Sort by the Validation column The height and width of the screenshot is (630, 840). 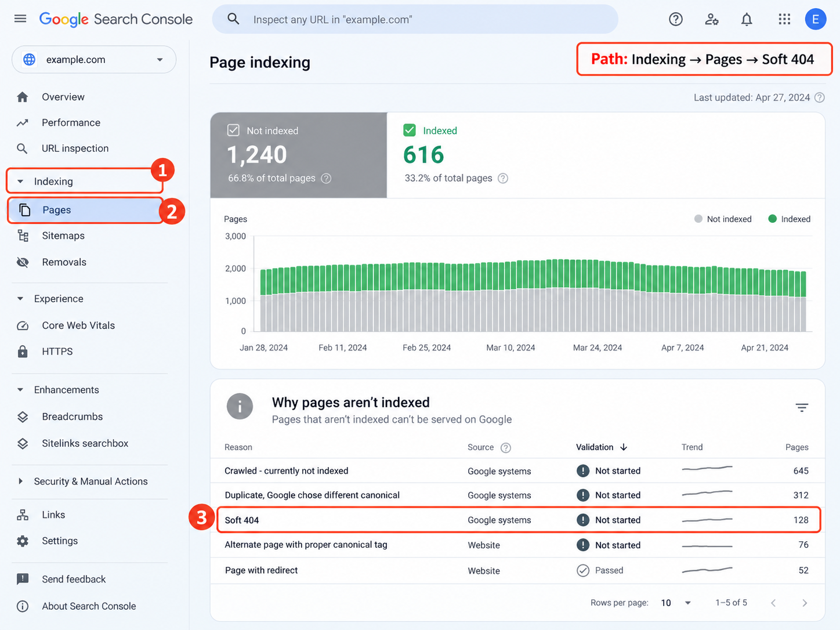pyautogui.click(x=602, y=447)
